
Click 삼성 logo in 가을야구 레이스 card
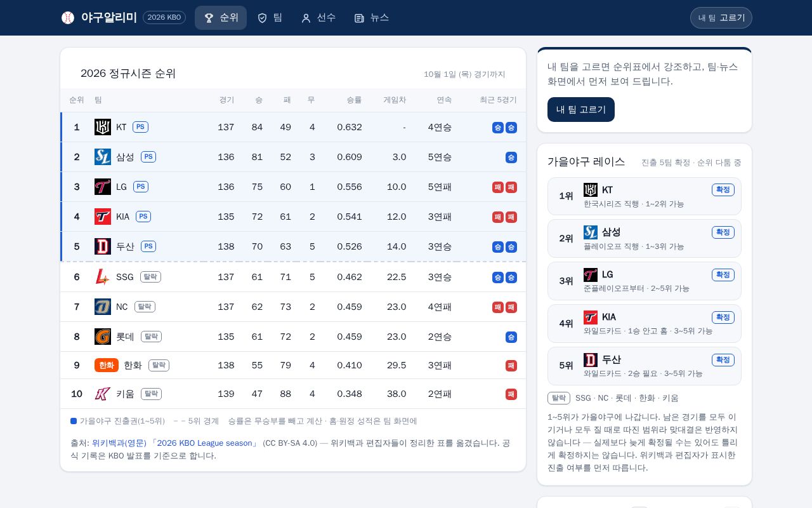[591, 232]
